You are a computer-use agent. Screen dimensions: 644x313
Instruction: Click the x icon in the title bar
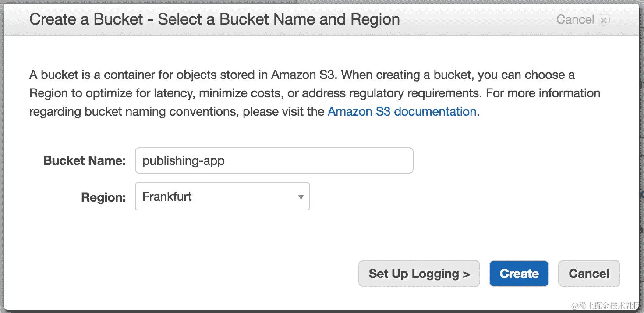point(604,20)
